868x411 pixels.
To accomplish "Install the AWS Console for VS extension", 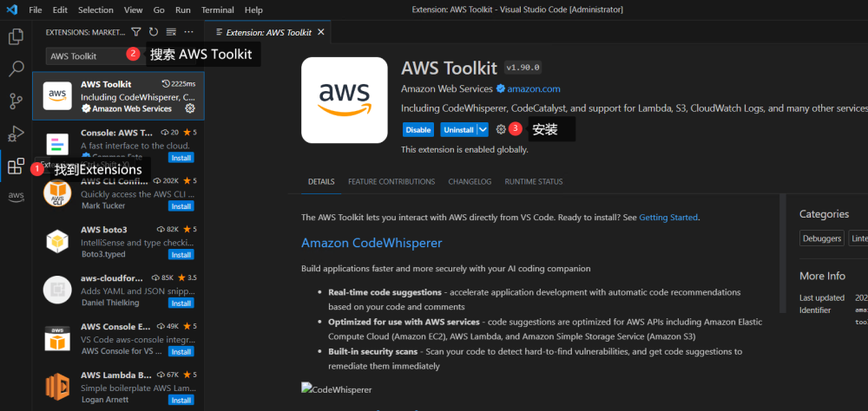I will click(x=181, y=352).
